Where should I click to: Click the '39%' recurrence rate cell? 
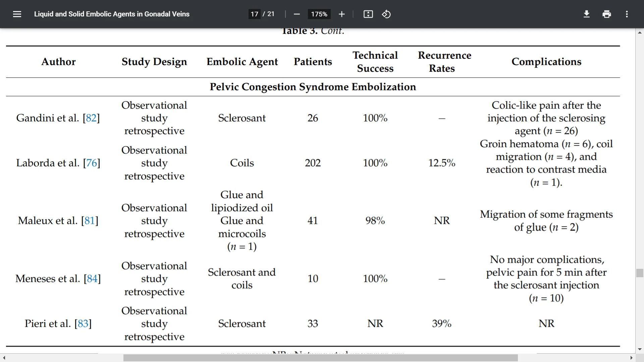pyautogui.click(x=442, y=323)
